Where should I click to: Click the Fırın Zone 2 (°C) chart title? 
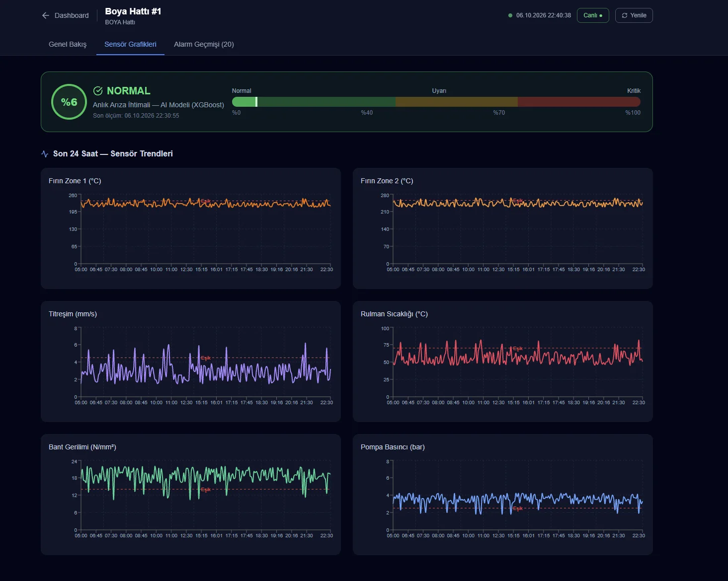387,181
